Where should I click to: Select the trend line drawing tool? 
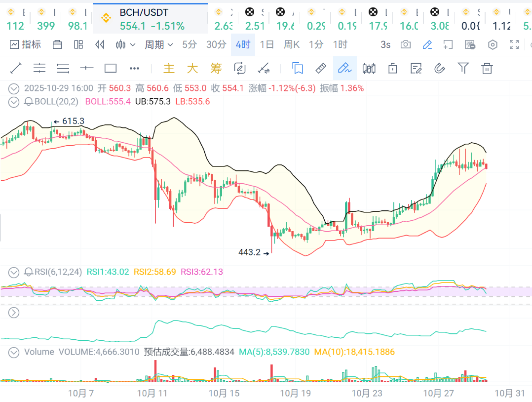(16, 68)
